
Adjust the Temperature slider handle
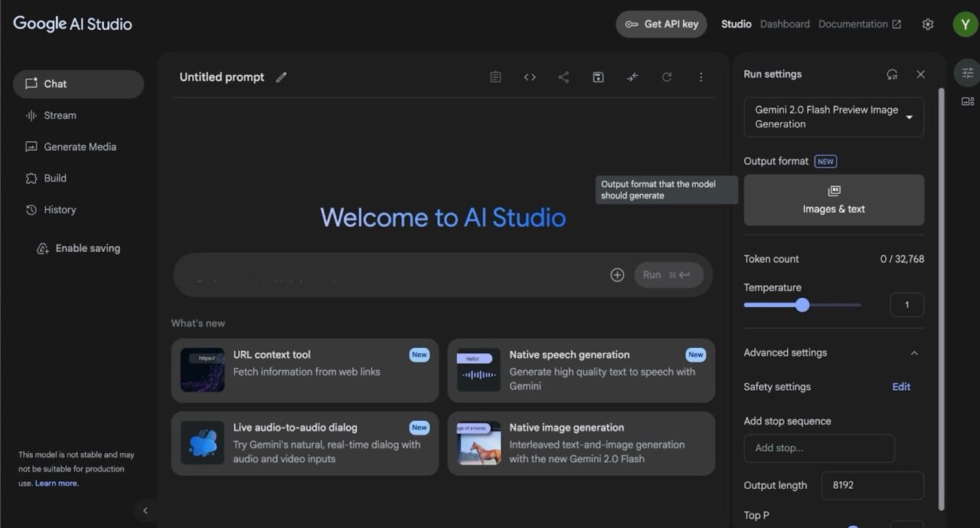pyautogui.click(x=802, y=305)
